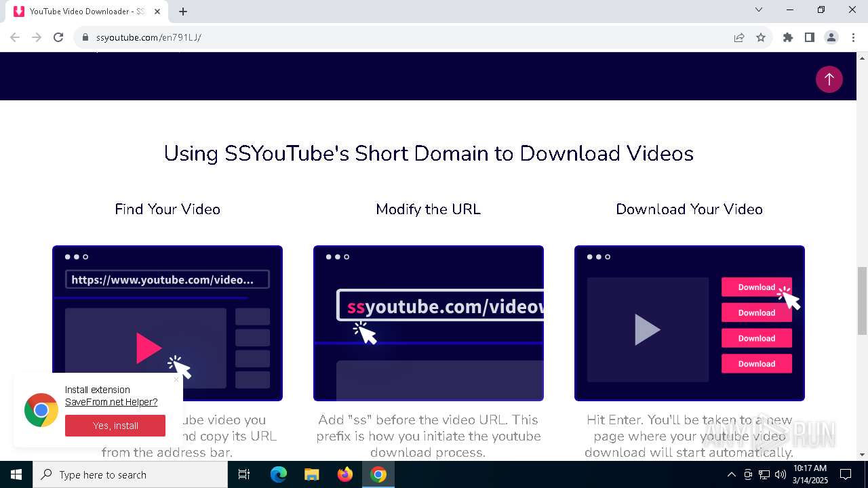The image size is (868, 488).
Task: Click the address bar URL field
Action: pos(407,37)
